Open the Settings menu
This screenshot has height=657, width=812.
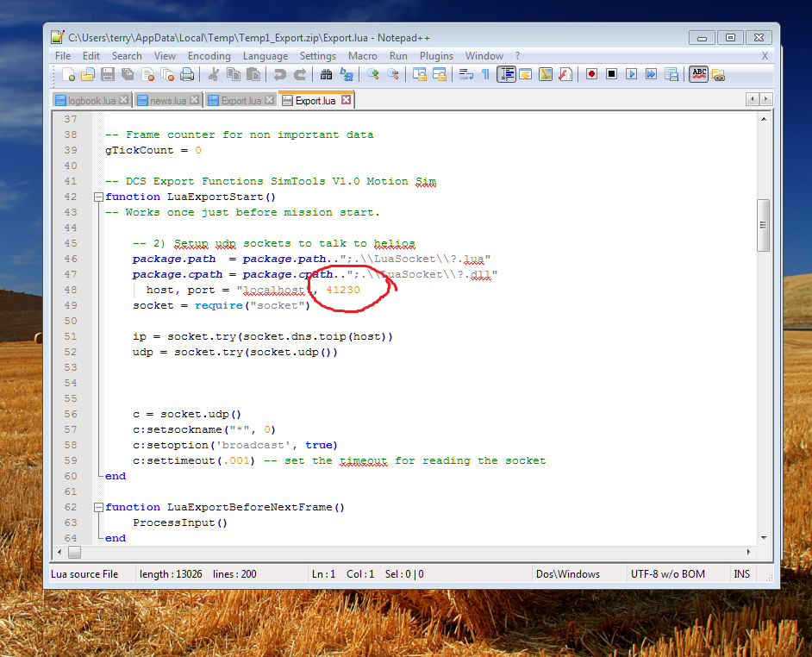coord(318,56)
